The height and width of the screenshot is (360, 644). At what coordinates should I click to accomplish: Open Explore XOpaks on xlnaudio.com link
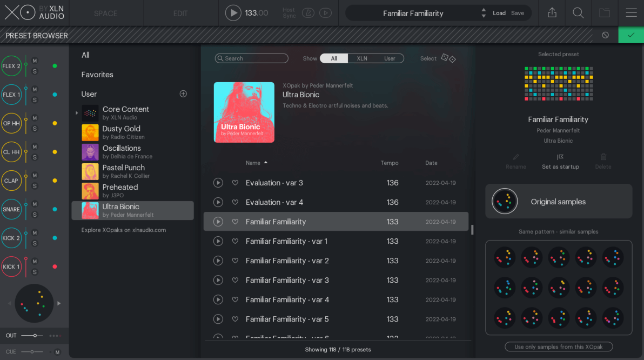(x=124, y=230)
